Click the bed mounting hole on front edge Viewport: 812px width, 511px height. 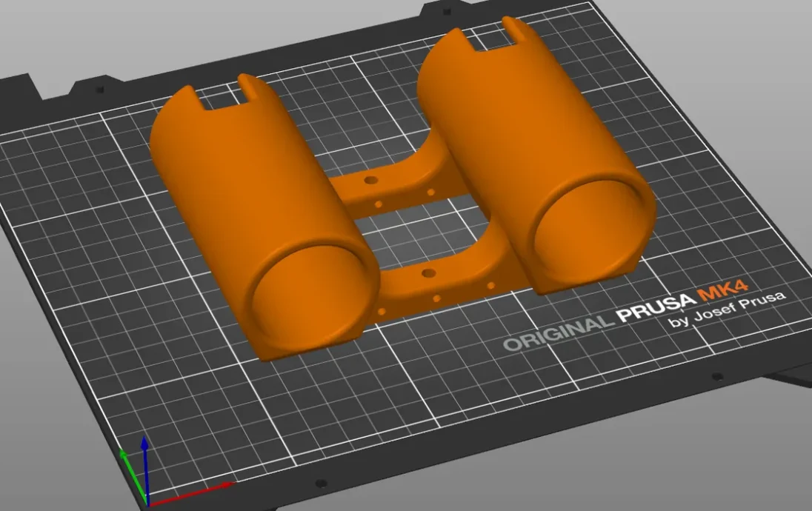pyautogui.click(x=320, y=484)
